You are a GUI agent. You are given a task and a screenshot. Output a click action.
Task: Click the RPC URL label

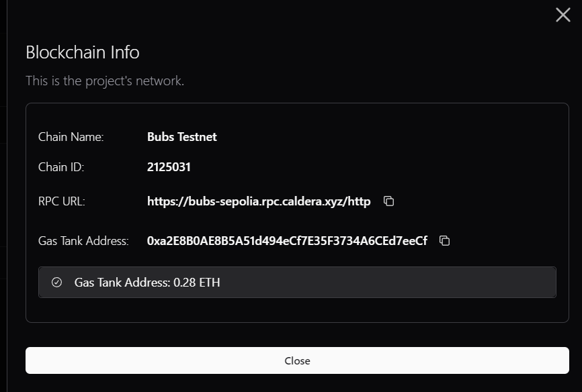[62, 201]
